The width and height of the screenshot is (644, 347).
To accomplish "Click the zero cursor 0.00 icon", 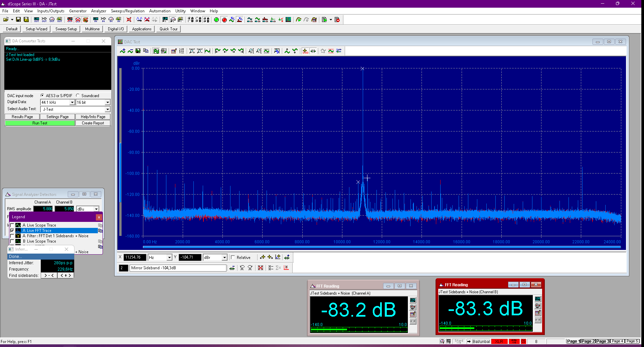I will tap(305, 51).
